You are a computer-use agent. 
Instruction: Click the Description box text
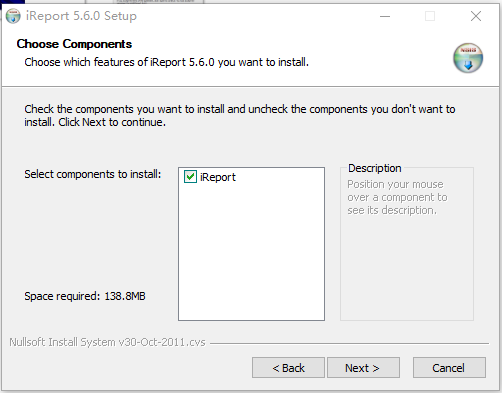pyautogui.click(x=397, y=197)
